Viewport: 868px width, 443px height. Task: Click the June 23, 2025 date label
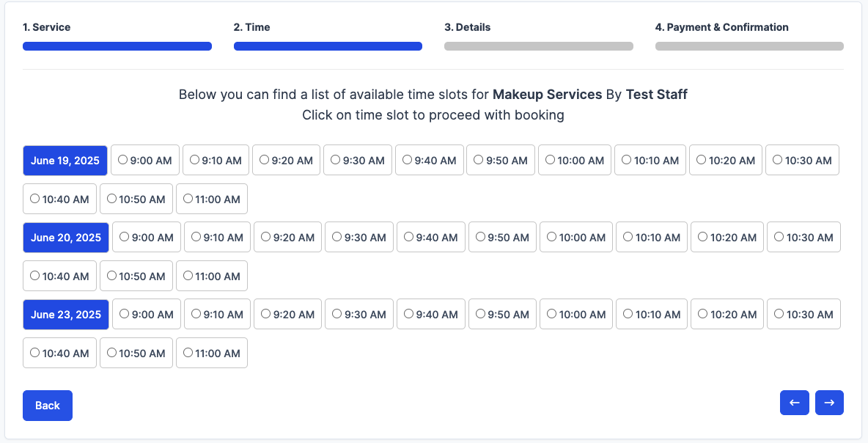click(x=66, y=314)
